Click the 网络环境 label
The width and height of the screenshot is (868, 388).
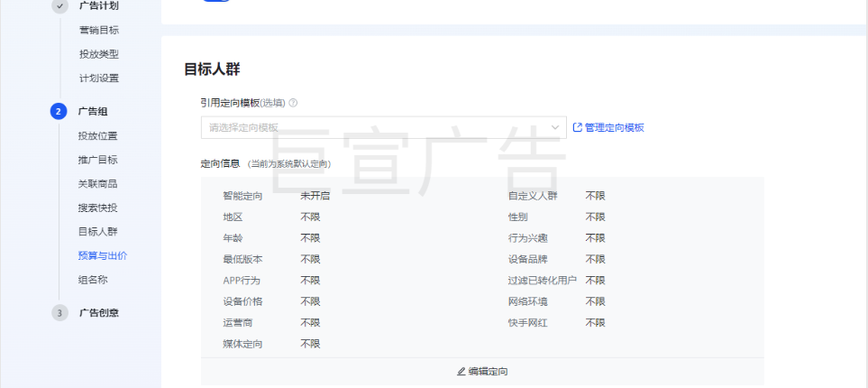pos(528,301)
